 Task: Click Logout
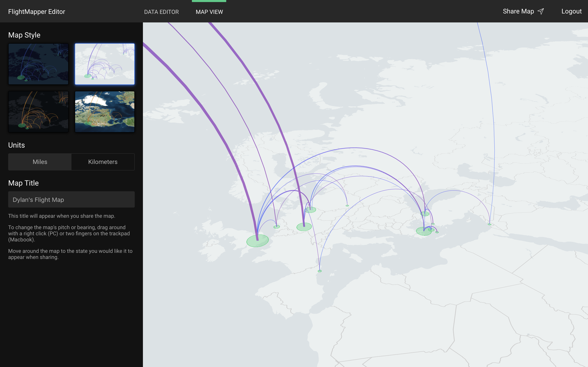tap(571, 11)
